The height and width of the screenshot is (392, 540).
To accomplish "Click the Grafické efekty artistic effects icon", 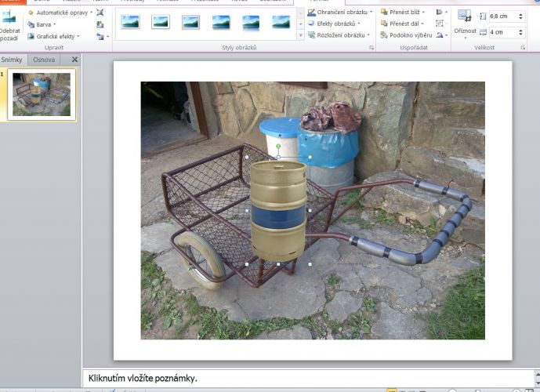I will click(x=31, y=36).
